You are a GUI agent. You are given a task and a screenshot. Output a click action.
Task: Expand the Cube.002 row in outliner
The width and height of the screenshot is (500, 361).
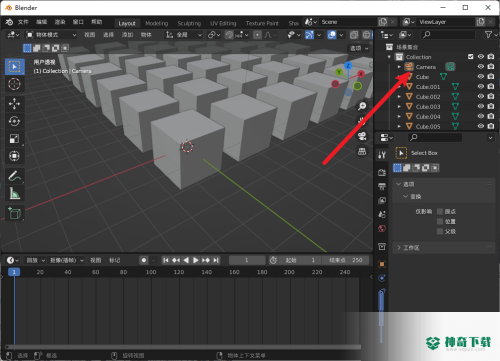(x=399, y=97)
